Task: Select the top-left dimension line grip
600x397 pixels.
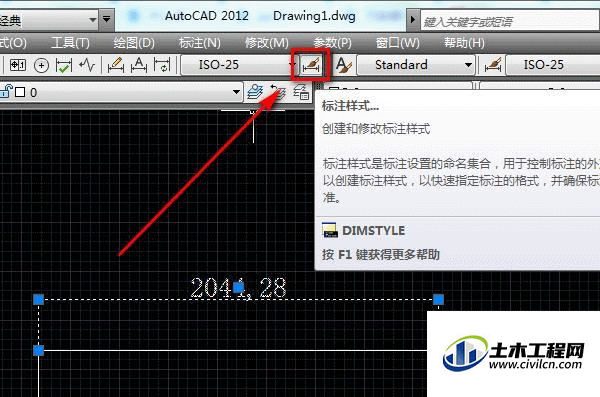Action: 39,299
